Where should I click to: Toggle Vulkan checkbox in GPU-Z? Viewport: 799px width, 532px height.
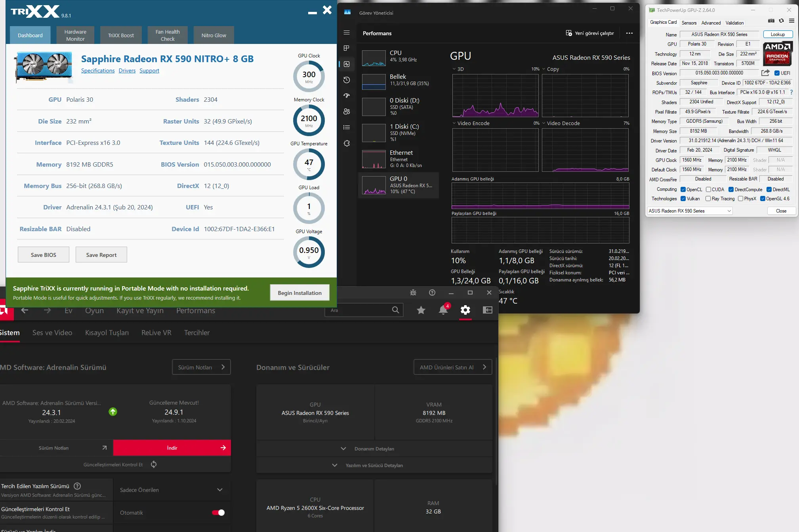(683, 199)
